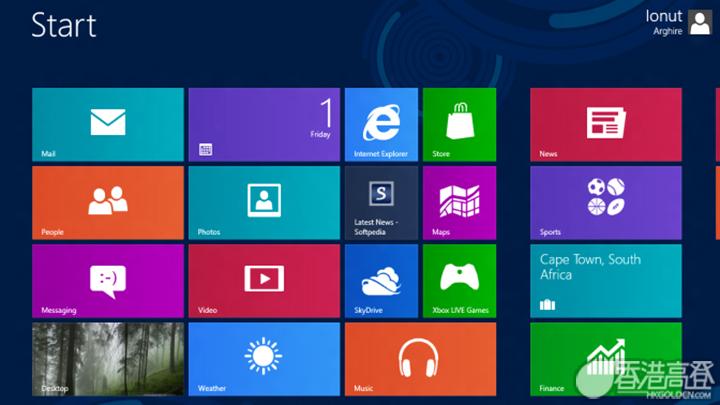Open the Desktop forest thumbnail tile
The height and width of the screenshot is (405, 720).
point(108,358)
